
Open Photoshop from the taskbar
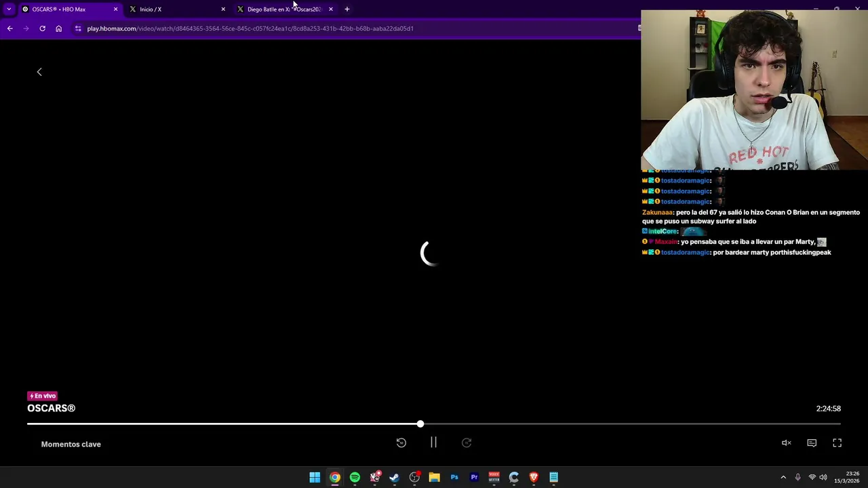click(x=454, y=477)
